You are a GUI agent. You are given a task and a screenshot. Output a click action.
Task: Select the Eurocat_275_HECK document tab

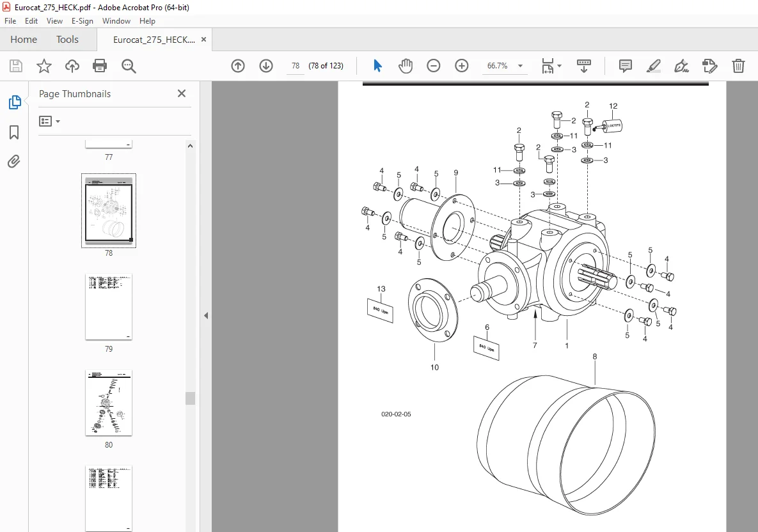click(x=154, y=40)
